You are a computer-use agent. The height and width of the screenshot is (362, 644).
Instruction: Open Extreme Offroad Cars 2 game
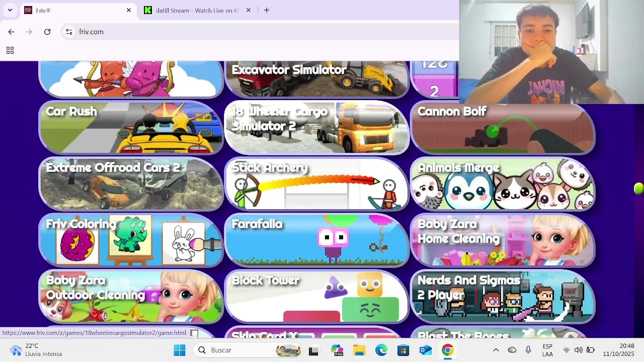click(x=131, y=184)
